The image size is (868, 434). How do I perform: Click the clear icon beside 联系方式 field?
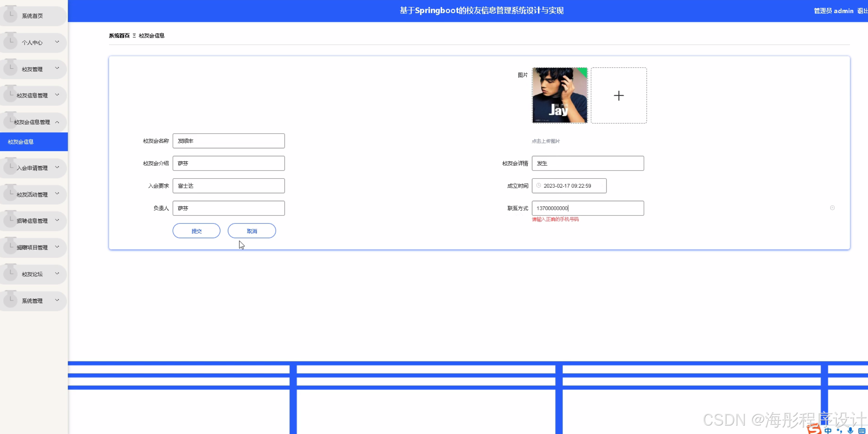coord(832,208)
